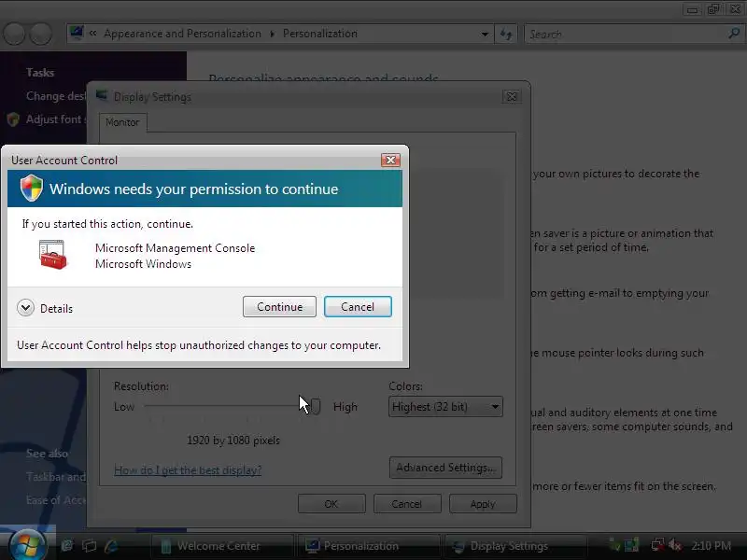Click the taskbar clock 2:10 PM
Image resolution: width=747 pixels, height=560 pixels.
coord(712,545)
